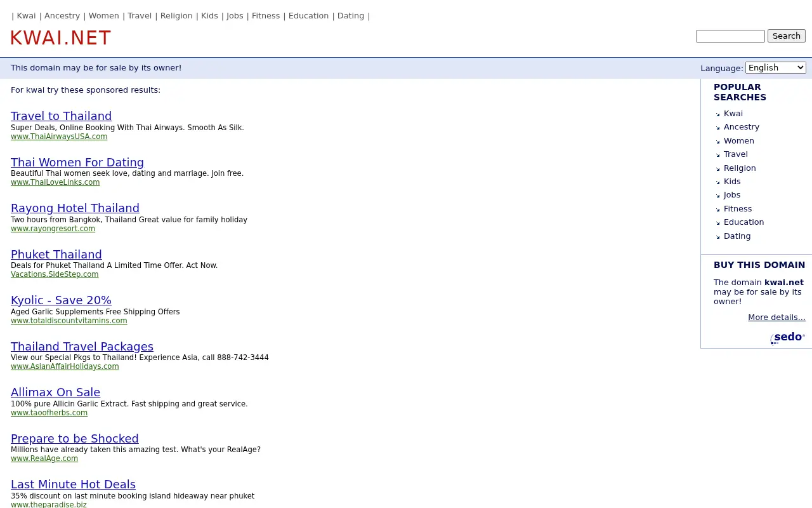Select Fitness in the top navigation bar
812x508 pixels.
[x=266, y=16]
